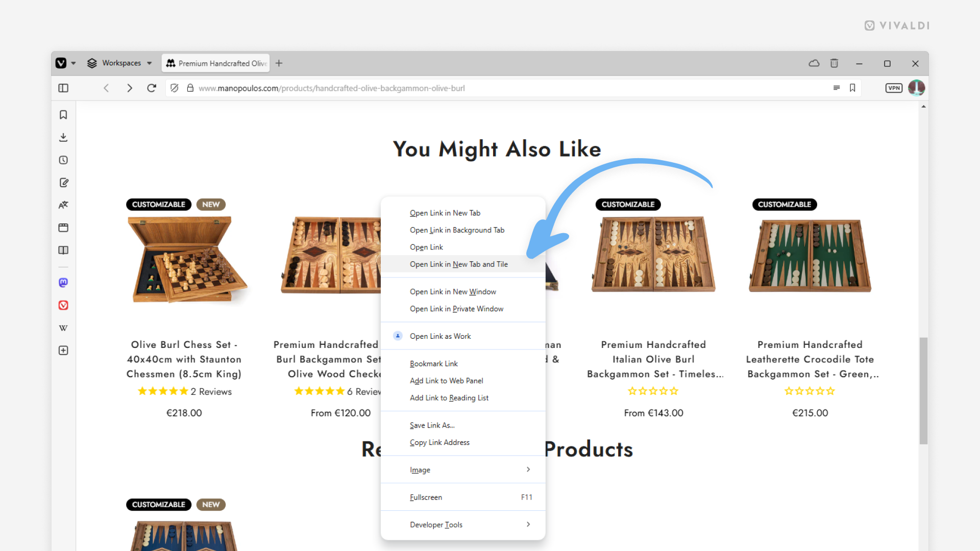
Task: Choose Open Link in New Tab
Action: (463, 213)
